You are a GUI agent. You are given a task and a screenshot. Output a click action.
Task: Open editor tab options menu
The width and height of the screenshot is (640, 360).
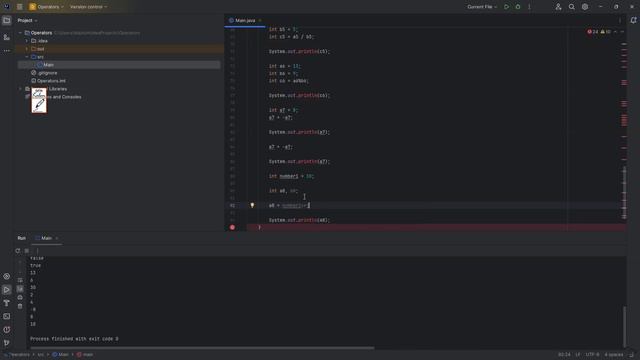(620, 20)
